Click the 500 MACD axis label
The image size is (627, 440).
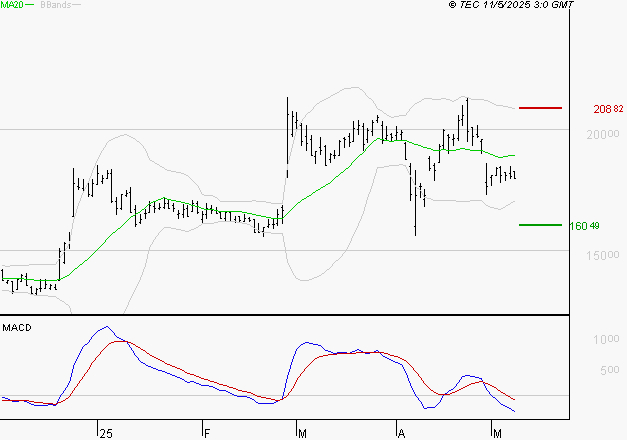[x=610, y=370]
